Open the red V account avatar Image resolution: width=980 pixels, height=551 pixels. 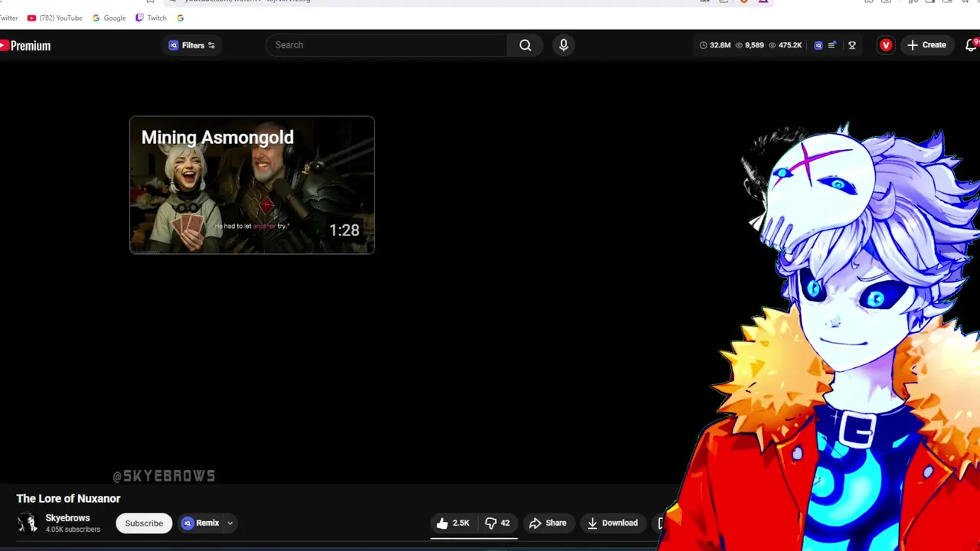pos(886,45)
